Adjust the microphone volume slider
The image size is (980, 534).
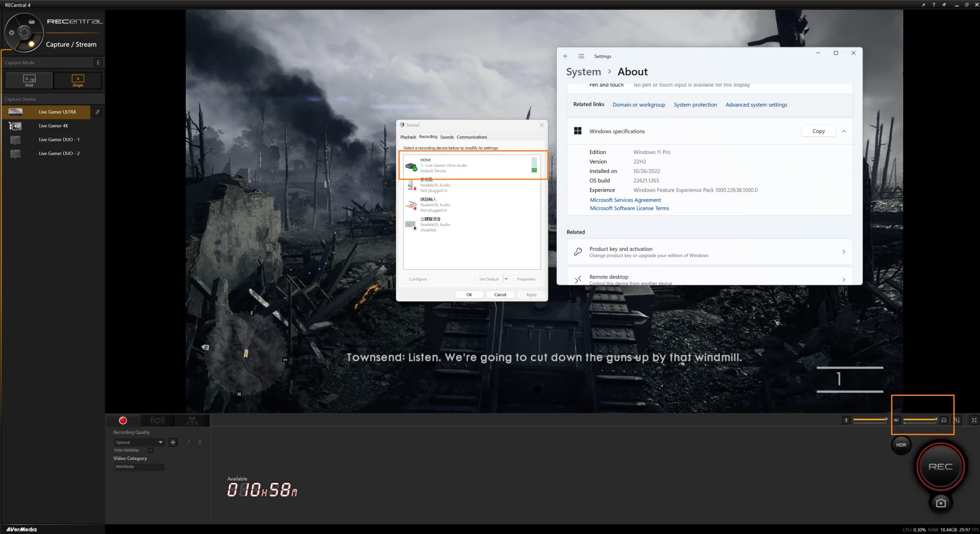pos(870,419)
